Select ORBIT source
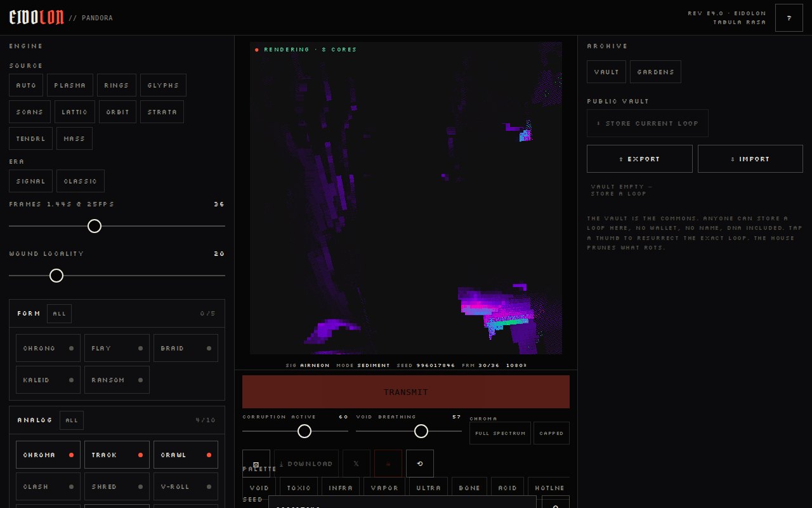Viewport: 812px width, 508px height. tap(118, 112)
